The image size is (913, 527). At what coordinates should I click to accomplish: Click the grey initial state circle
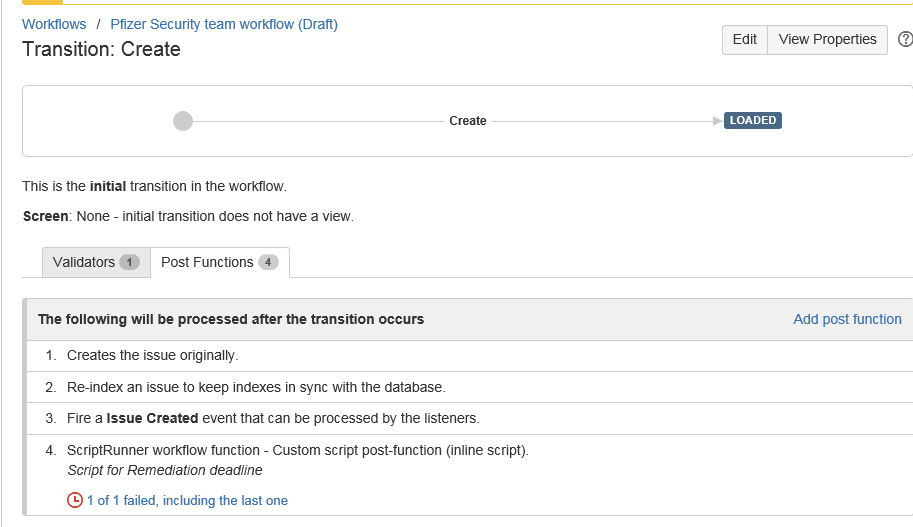(x=182, y=121)
